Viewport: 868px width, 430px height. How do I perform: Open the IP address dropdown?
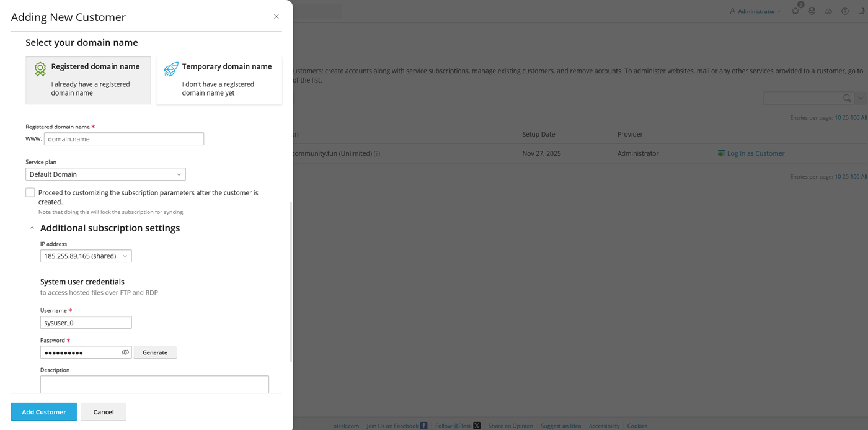pyautogui.click(x=86, y=256)
